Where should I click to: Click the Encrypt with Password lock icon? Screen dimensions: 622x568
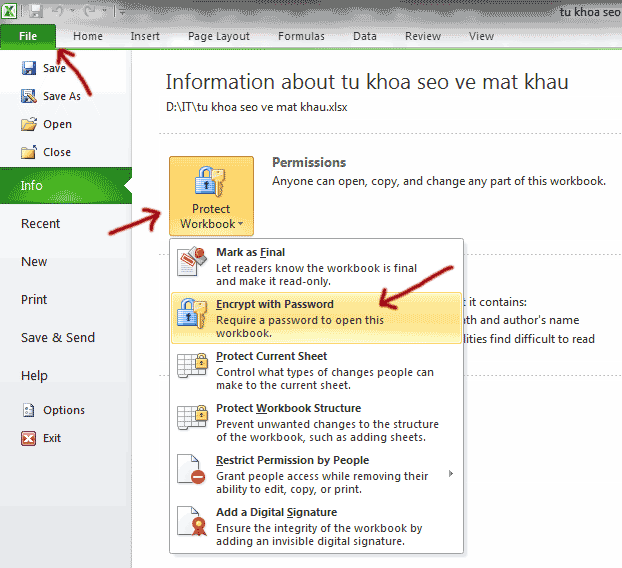(192, 313)
